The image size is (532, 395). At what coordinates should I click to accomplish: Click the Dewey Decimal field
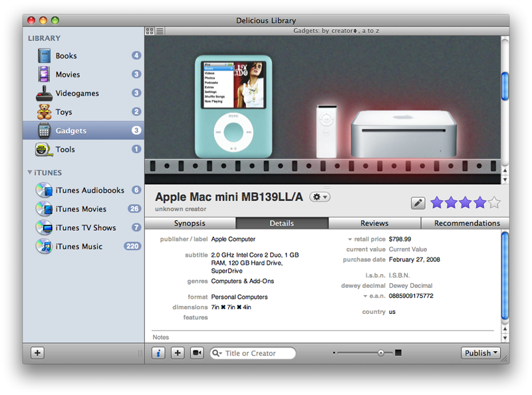pyautogui.click(x=410, y=286)
